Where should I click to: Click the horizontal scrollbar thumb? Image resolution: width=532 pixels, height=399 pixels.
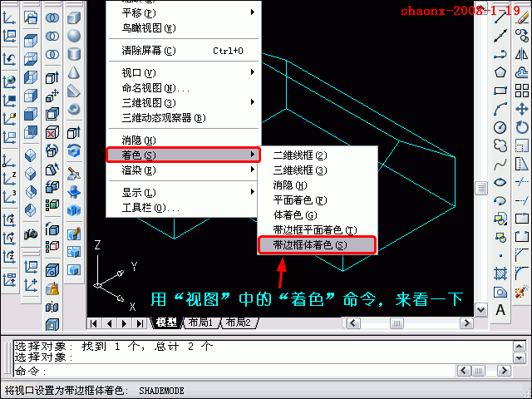397,323
